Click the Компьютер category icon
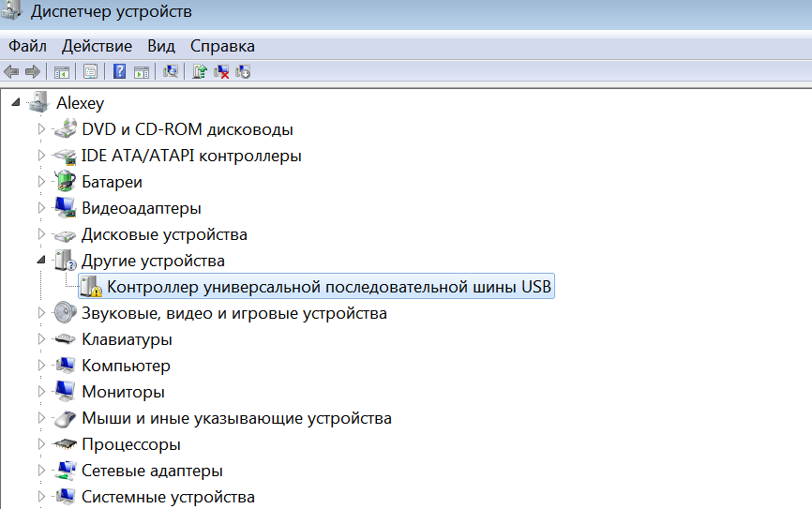This screenshot has height=509, width=812. point(66,365)
